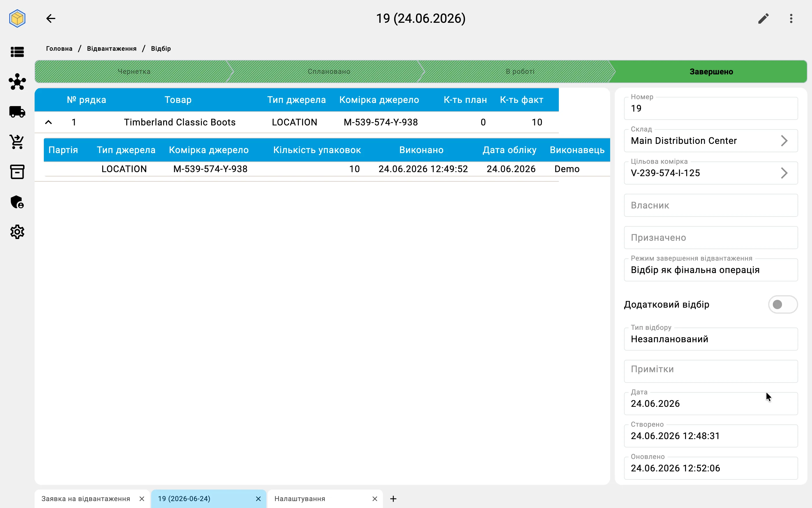Close the 19 (2026-06-24) tab
The width and height of the screenshot is (812, 508).
[258, 498]
